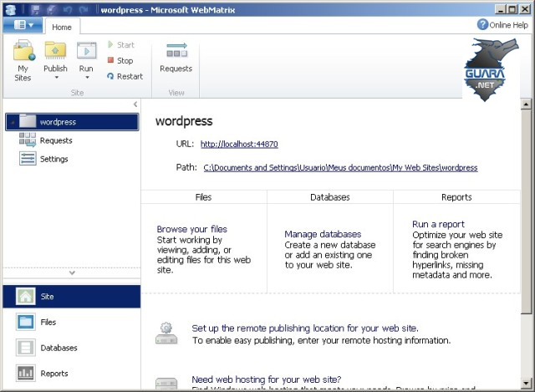The image size is (535, 392).
Task: Select the Home ribbon tab
Action: pos(62,27)
